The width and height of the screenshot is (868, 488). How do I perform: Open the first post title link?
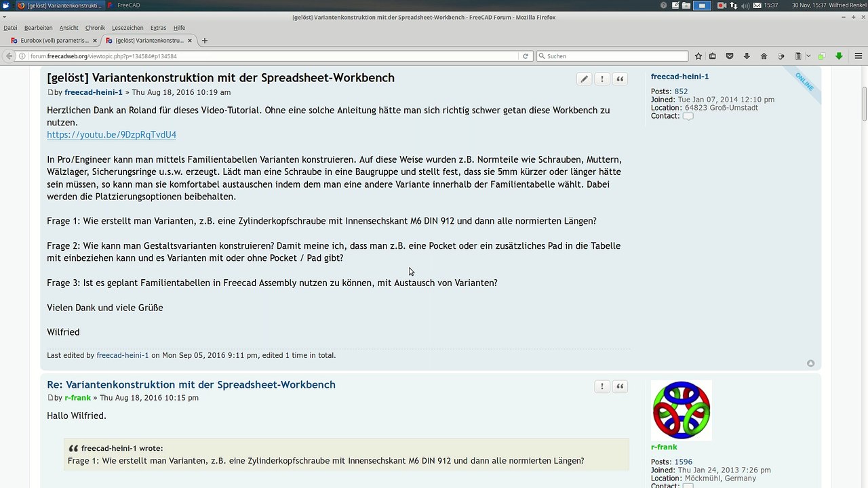coord(220,78)
